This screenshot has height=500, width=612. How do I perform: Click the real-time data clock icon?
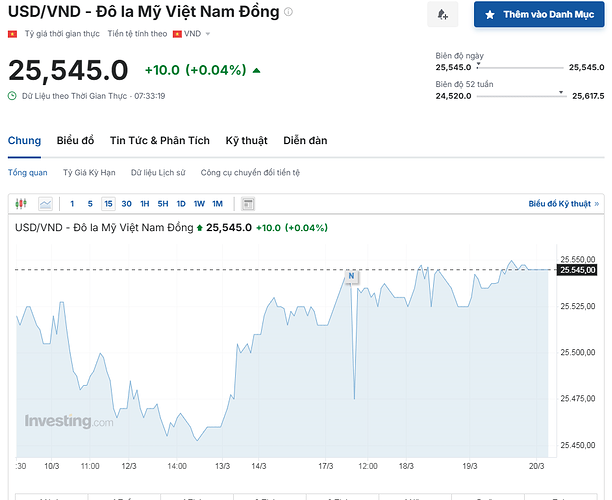coord(12,96)
